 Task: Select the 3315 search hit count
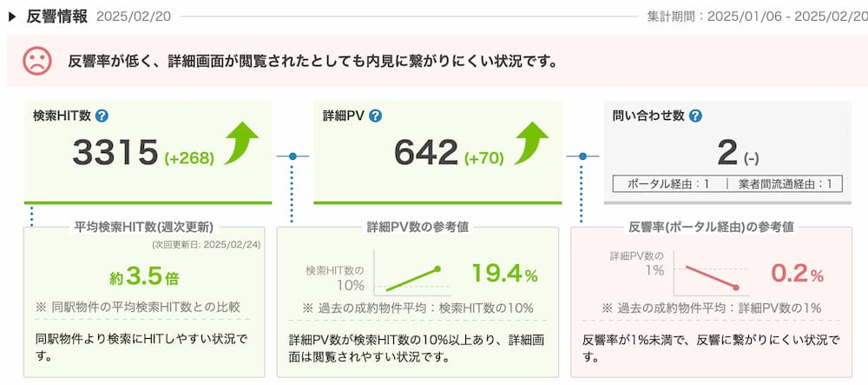pyautogui.click(x=115, y=153)
